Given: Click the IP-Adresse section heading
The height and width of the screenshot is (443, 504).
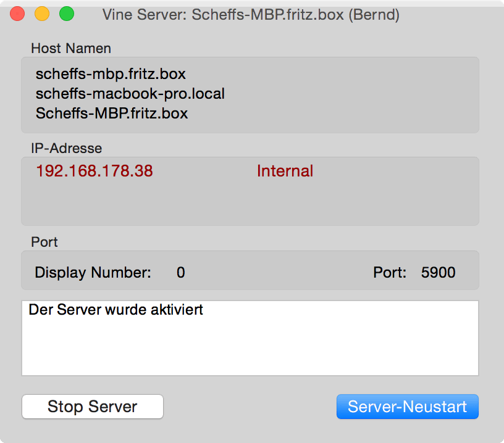Looking at the screenshot, I should click(66, 148).
